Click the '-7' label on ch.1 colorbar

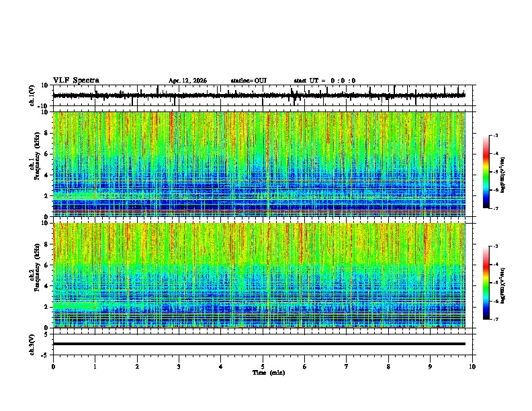coord(496,208)
